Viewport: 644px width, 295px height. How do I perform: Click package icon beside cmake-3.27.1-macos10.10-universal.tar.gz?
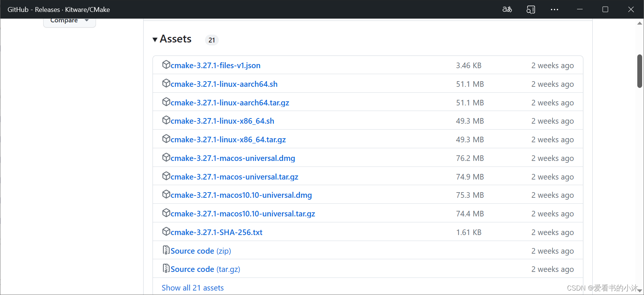click(x=166, y=213)
